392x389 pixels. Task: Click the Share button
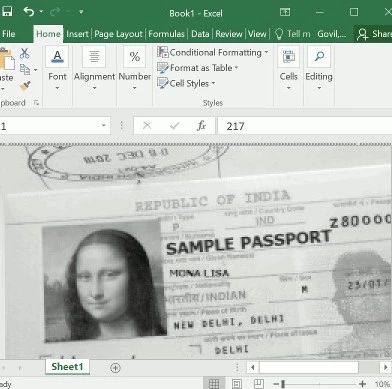tap(373, 34)
